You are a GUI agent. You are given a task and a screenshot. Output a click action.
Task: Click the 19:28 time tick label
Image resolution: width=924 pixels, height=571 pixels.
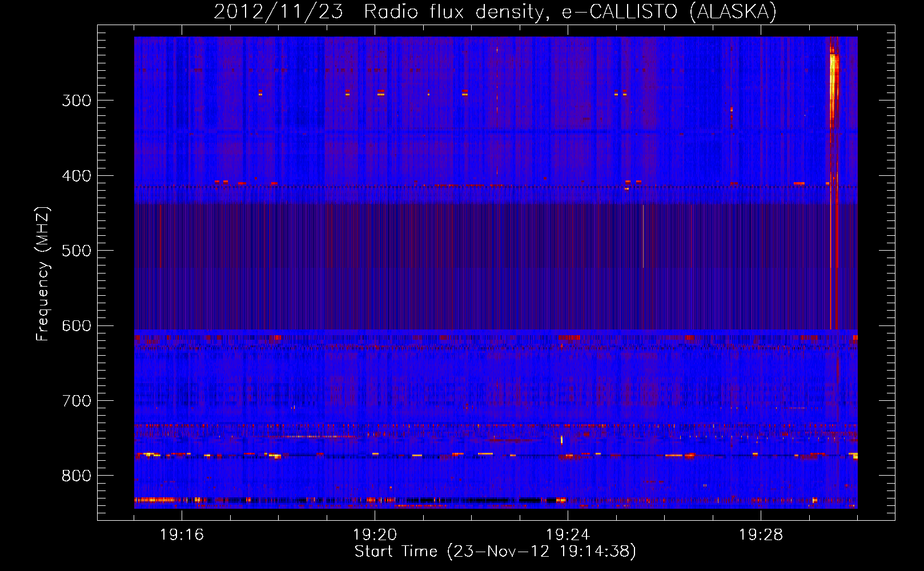click(761, 535)
